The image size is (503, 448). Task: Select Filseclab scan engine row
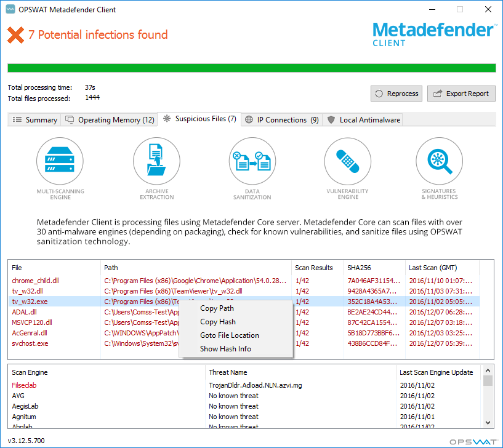click(246, 385)
